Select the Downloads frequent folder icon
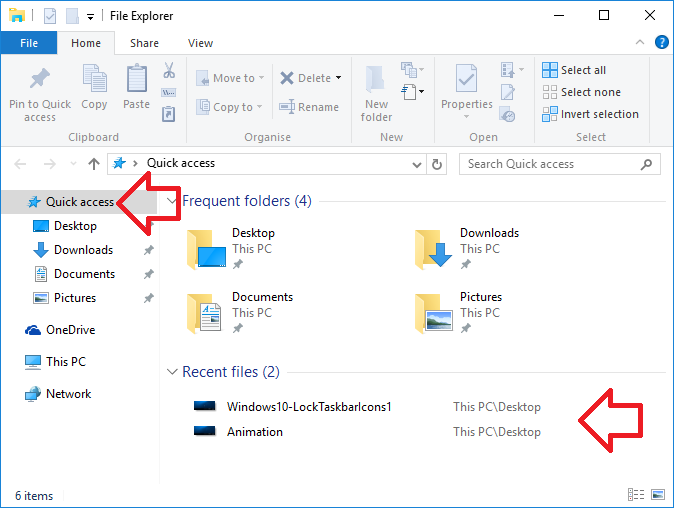Image resolution: width=674 pixels, height=508 pixels. (433, 249)
